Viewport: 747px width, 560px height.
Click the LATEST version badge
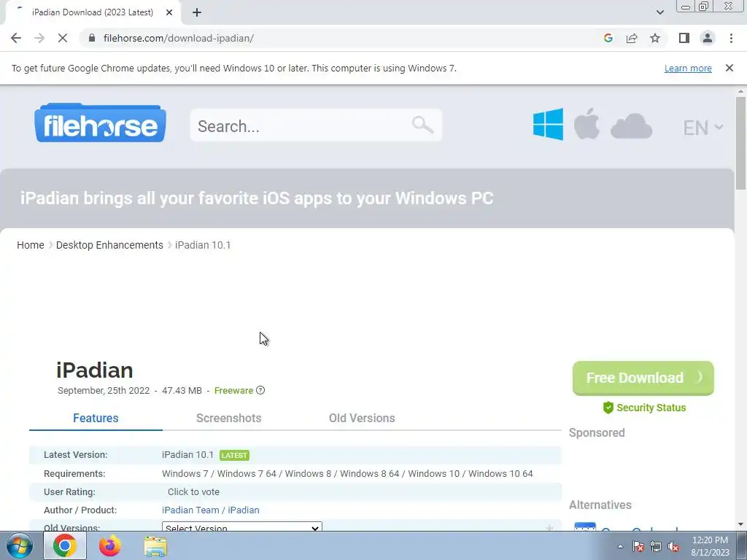click(234, 455)
